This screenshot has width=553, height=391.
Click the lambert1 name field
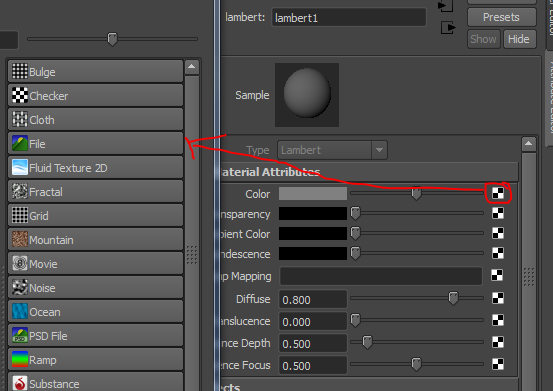click(348, 18)
